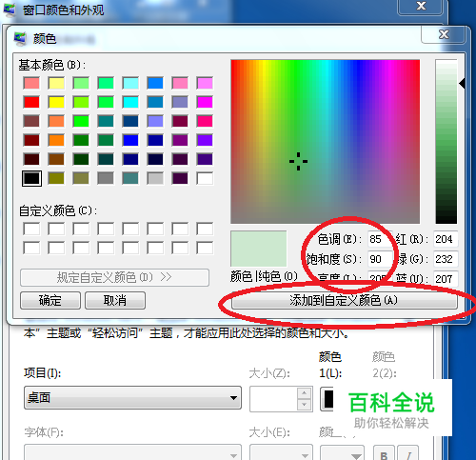Select the pure blue basic color swatch

(x=130, y=140)
